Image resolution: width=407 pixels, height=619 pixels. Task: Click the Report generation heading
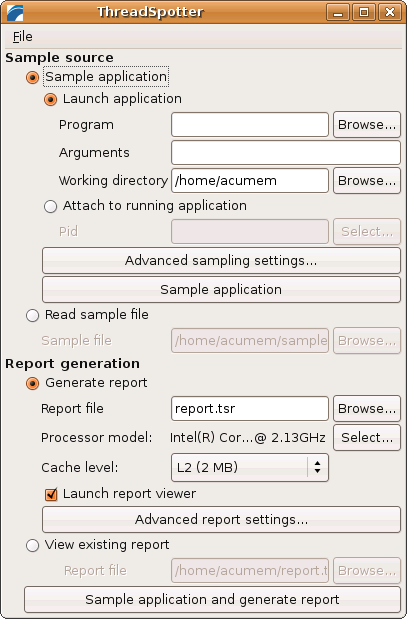(72, 364)
